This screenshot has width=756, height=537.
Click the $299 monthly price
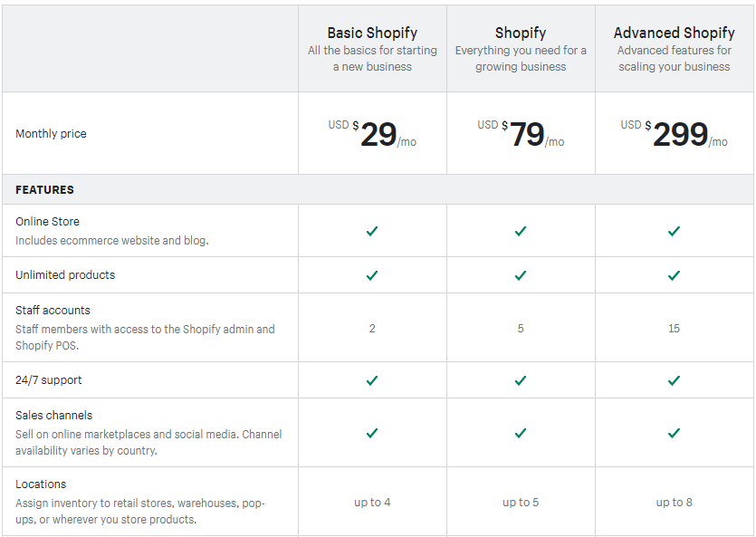pyautogui.click(x=680, y=135)
